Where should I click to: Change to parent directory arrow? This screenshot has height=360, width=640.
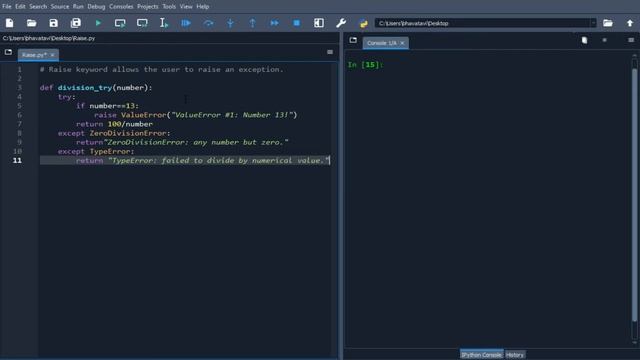coord(630,23)
